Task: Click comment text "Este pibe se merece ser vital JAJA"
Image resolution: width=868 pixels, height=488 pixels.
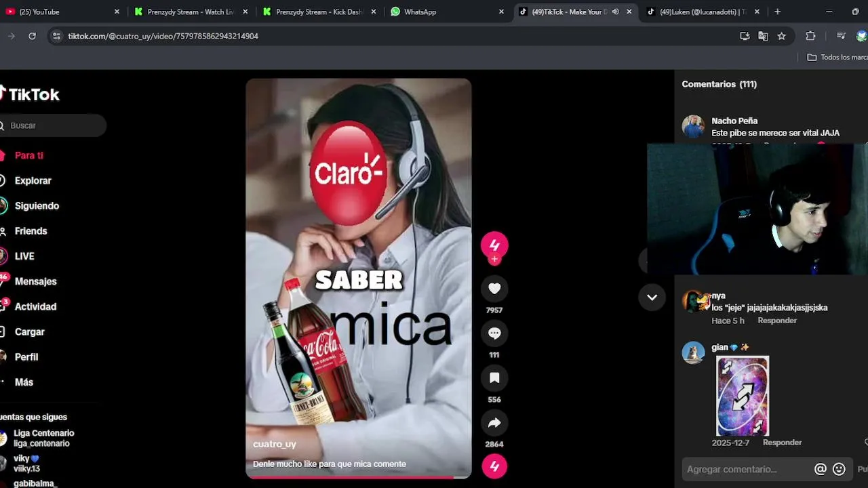Action: tap(775, 133)
